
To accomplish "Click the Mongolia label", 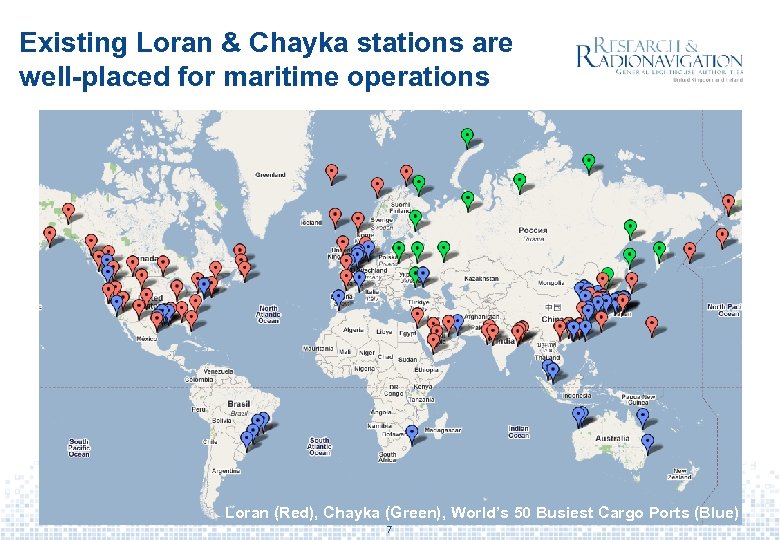I will tap(551, 283).
